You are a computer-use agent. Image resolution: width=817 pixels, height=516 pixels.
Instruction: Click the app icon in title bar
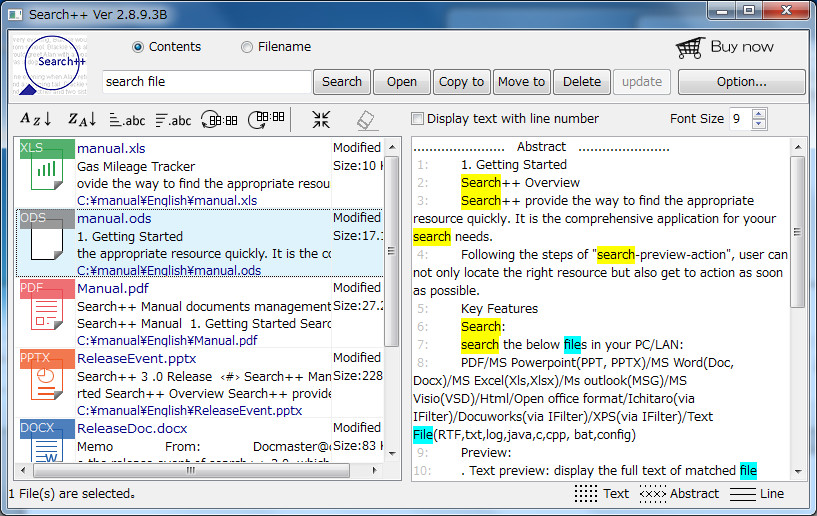(16, 14)
